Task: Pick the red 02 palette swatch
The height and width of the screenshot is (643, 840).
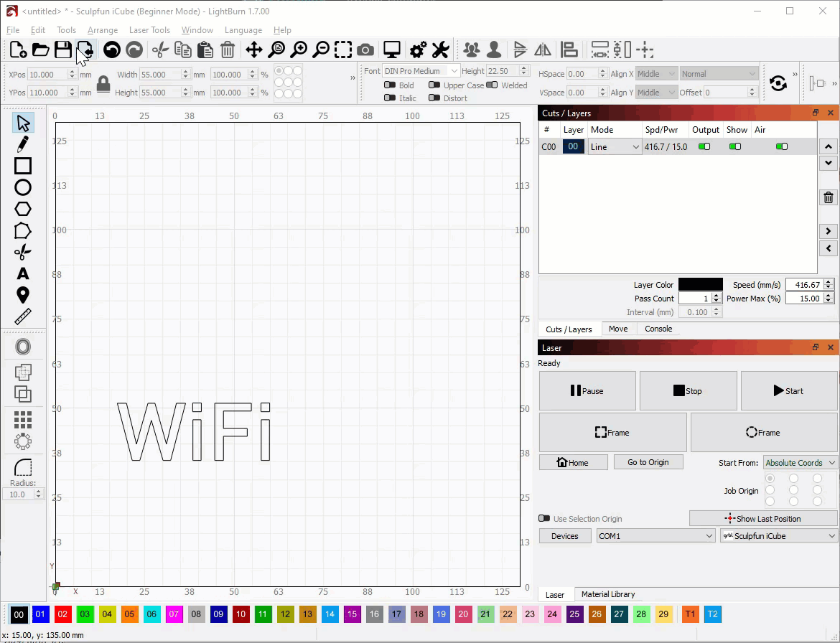Action: pos(63,614)
